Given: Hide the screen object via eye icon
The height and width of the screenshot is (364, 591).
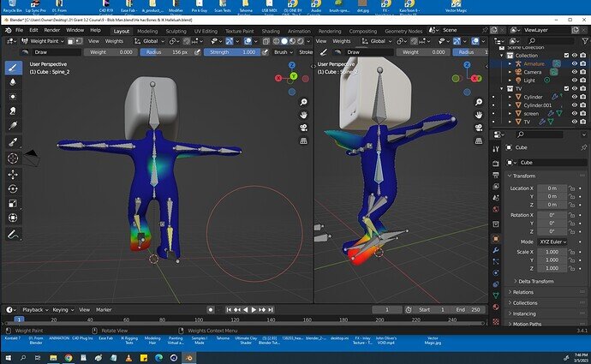Looking at the screenshot, I should 575,113.
